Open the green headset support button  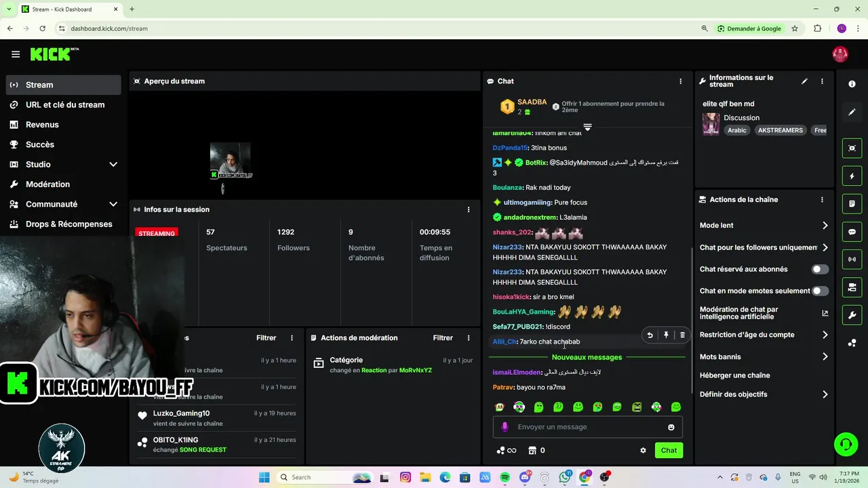(x=846, y=445)
